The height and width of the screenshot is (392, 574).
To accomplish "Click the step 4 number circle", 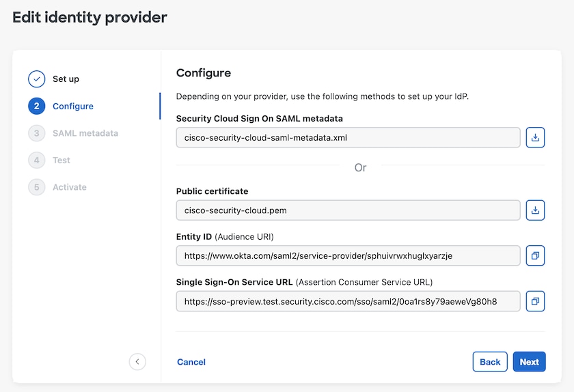I will pyautogui.click(x=37, y=160).
